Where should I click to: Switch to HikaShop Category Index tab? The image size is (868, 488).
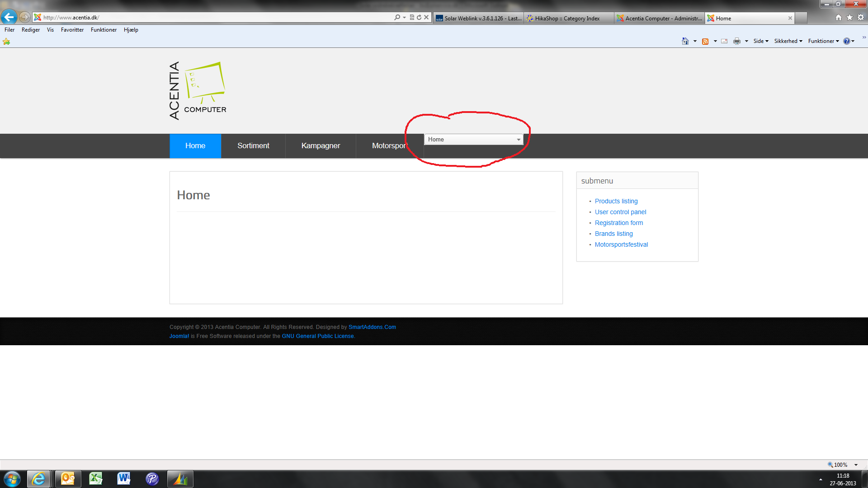click(567, 18)
